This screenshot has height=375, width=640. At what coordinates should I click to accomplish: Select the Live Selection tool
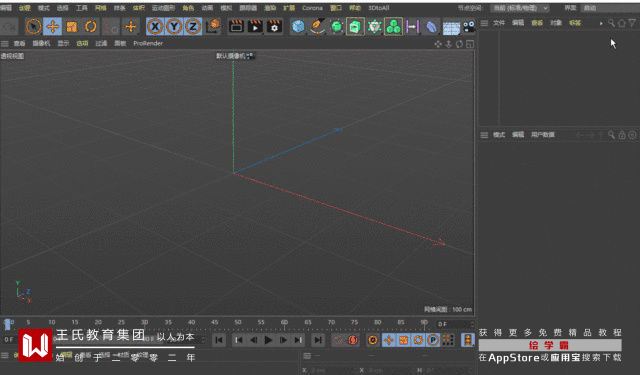(x=33, y=27)
